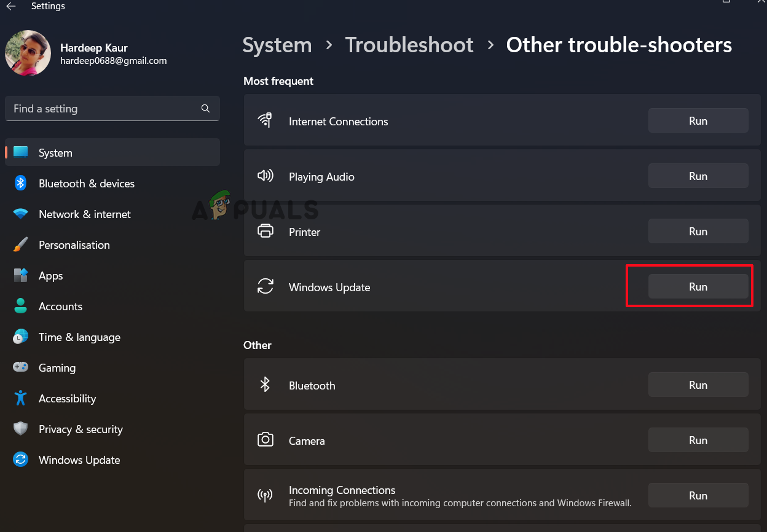Click the back arrow in Settings
Screen dimensions: 767x532
tap(11, 6)
